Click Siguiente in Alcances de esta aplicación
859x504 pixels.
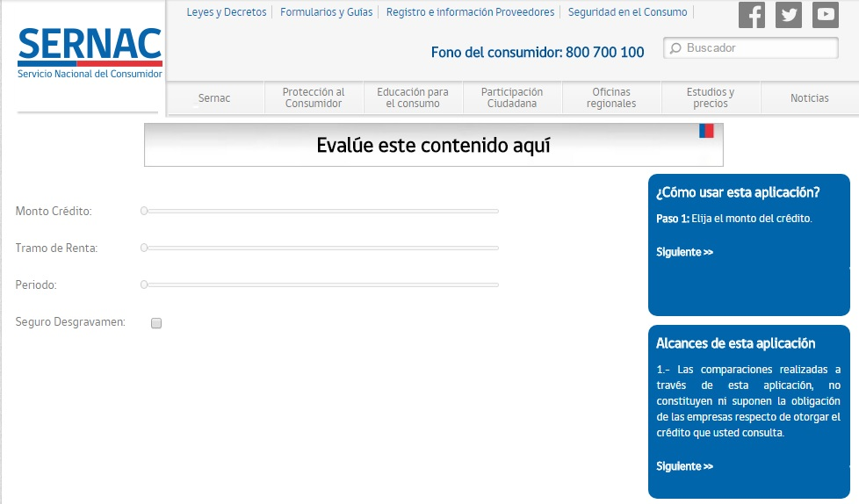pyautogui.click(x=685, y=466)
